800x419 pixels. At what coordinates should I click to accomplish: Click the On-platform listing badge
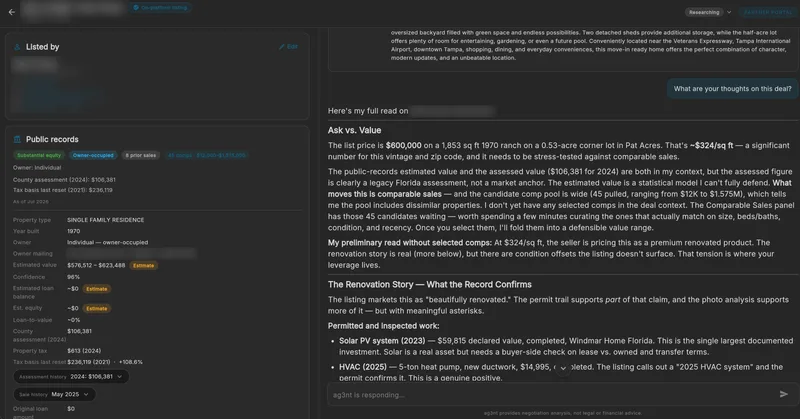[x=160, y=8]
